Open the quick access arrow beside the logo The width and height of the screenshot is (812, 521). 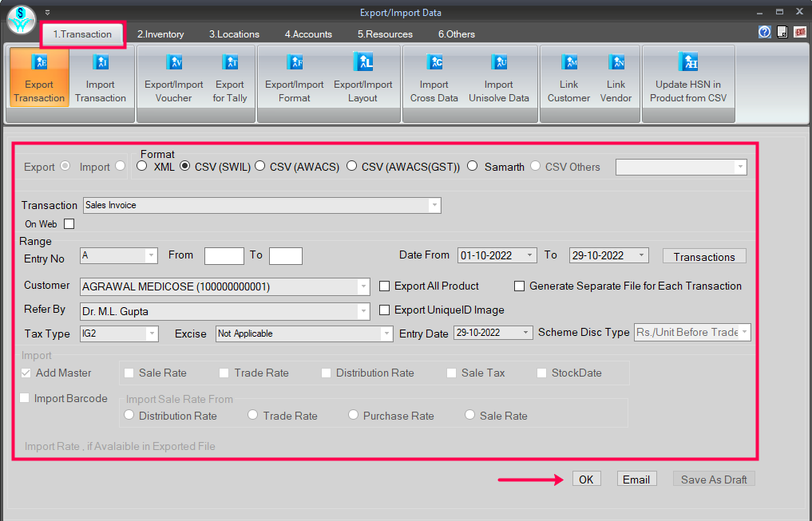click(x=47, y=13)
